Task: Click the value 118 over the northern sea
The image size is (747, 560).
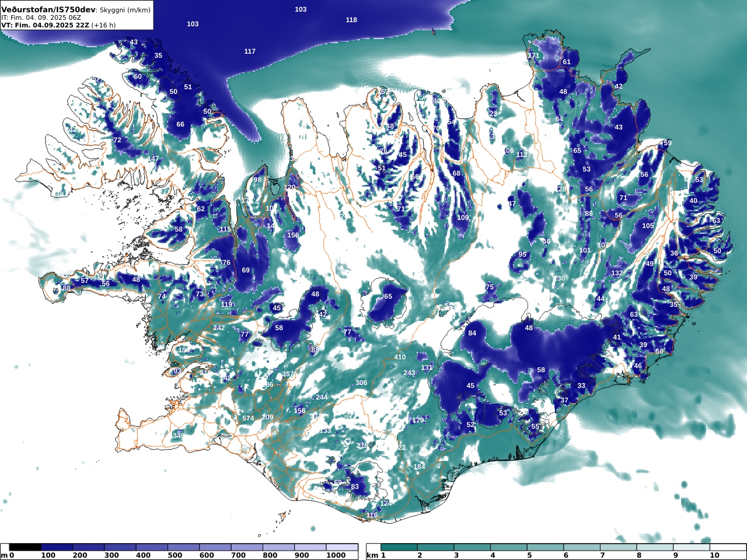Action: [351, 20]
